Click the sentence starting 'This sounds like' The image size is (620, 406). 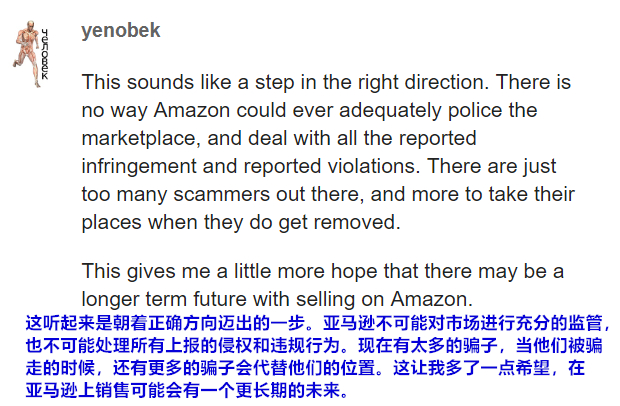[283, 83]
